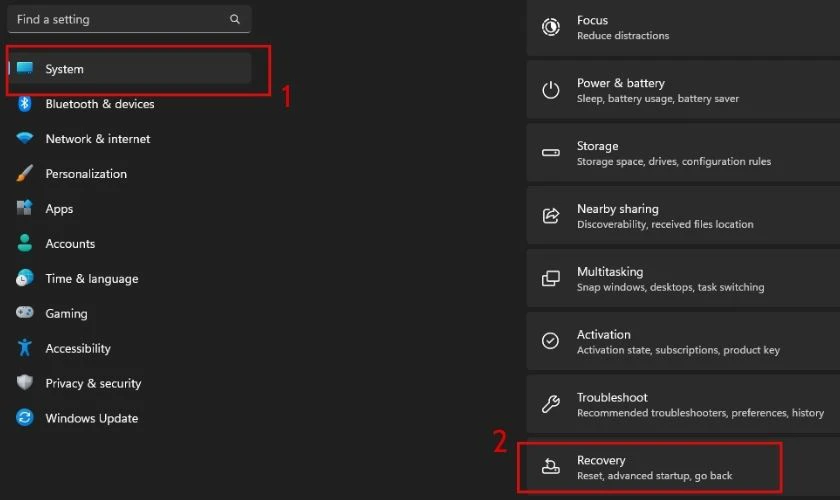Viewport: 840px width, 500px height.
Task: Click the Windows Update sync icon
Action: click(x=25, y=417)
